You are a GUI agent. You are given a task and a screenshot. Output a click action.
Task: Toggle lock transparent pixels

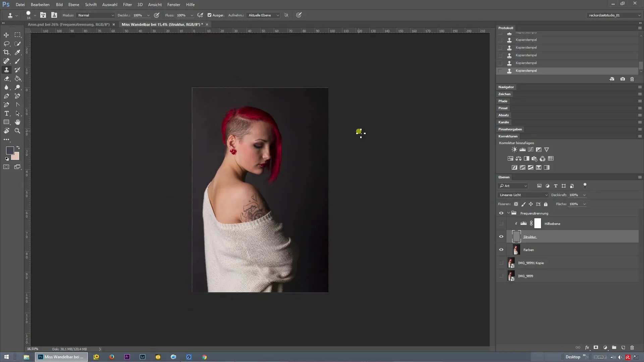(x=516, y=204)
